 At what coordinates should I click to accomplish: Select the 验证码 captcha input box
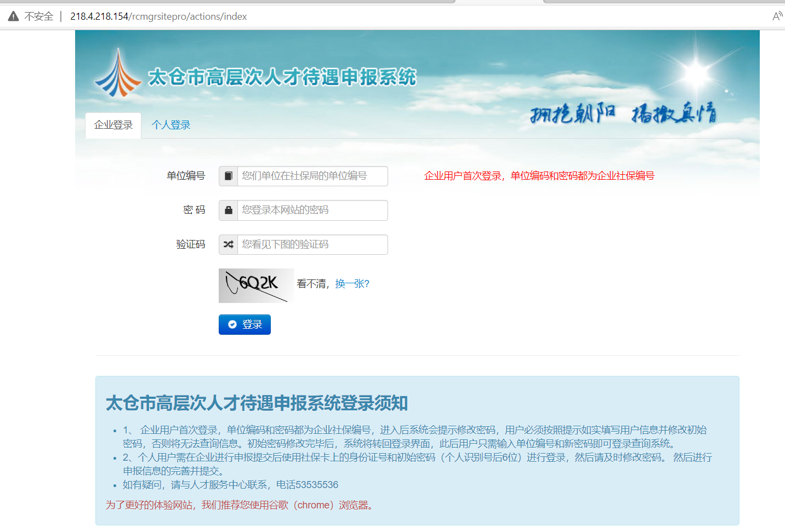pos(312,244)
